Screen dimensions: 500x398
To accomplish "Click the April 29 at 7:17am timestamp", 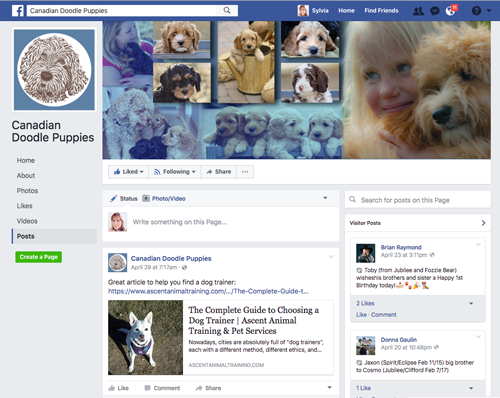I will (x=154, y=267).
